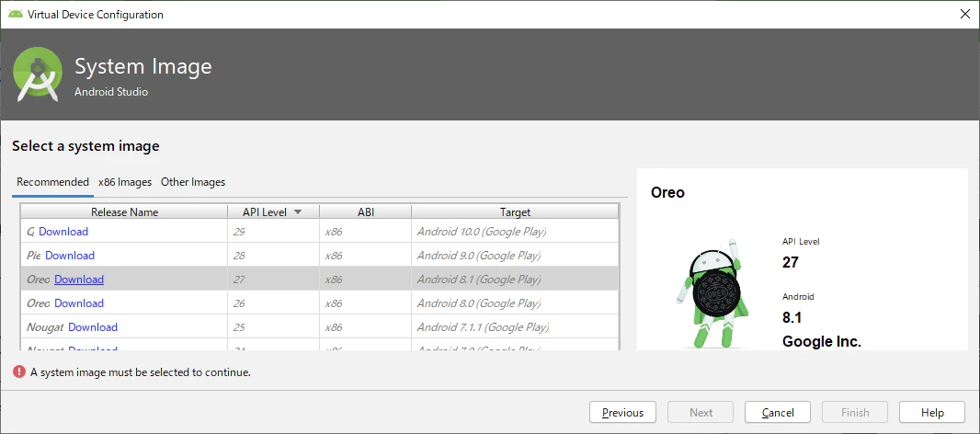Image resolution: width=980 pixels, height=434 pixels.
Task: Click the Android robot titlebar icon
Action: (16, 14)
